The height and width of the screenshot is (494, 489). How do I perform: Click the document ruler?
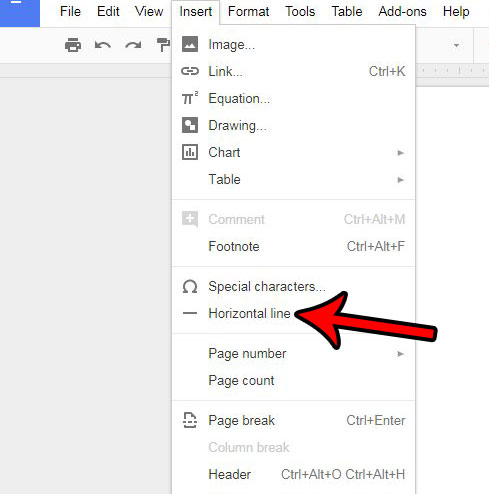(x=452, y=71)
